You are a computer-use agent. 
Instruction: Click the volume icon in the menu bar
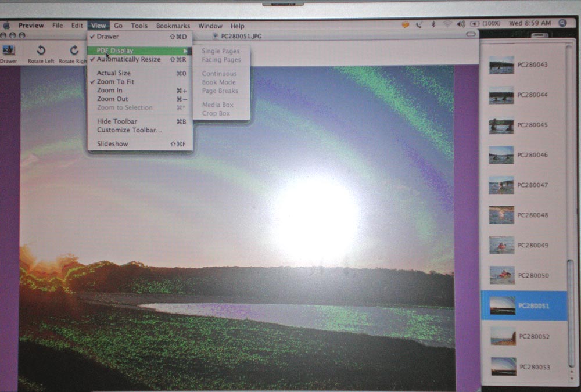(x=461, y=24)
